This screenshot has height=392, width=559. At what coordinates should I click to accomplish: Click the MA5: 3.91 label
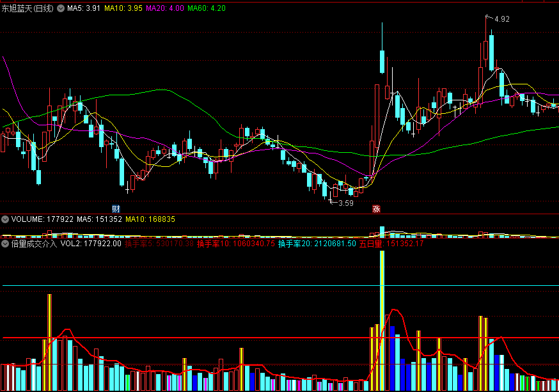coord(84,8)
